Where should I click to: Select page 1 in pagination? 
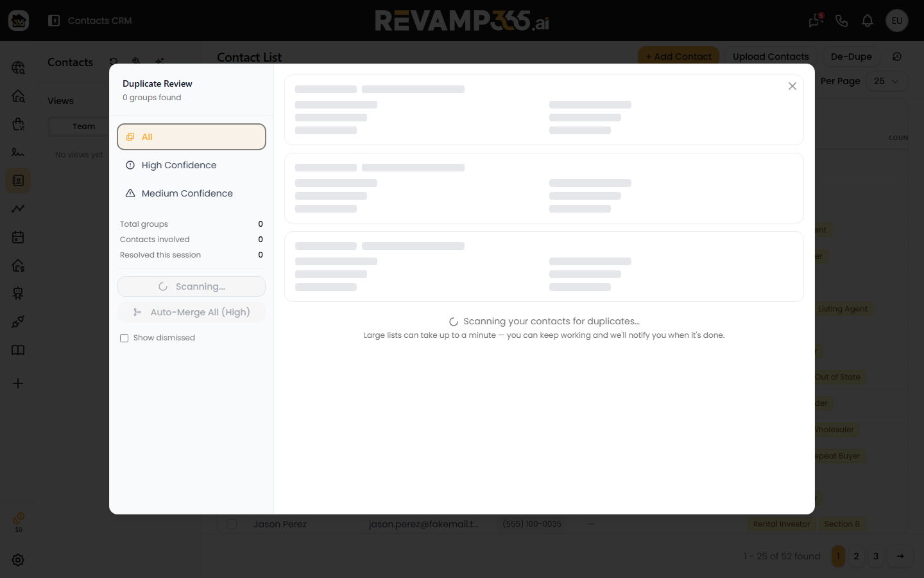[838, 556]
